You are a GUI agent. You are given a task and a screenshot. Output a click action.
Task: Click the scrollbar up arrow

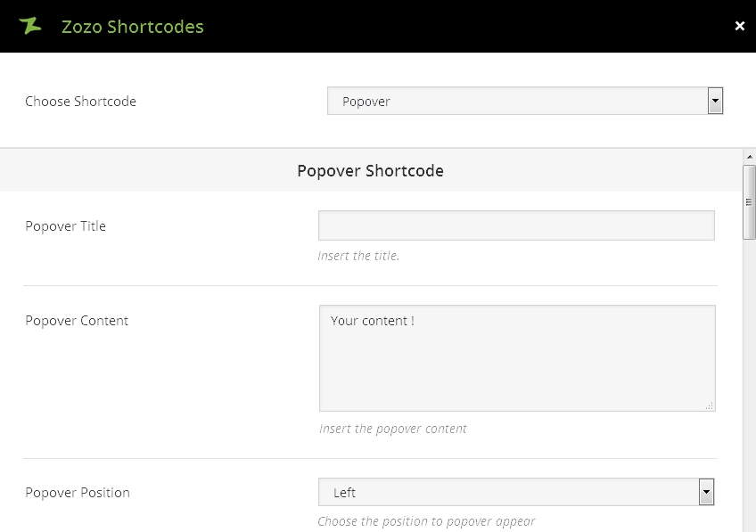749,157
